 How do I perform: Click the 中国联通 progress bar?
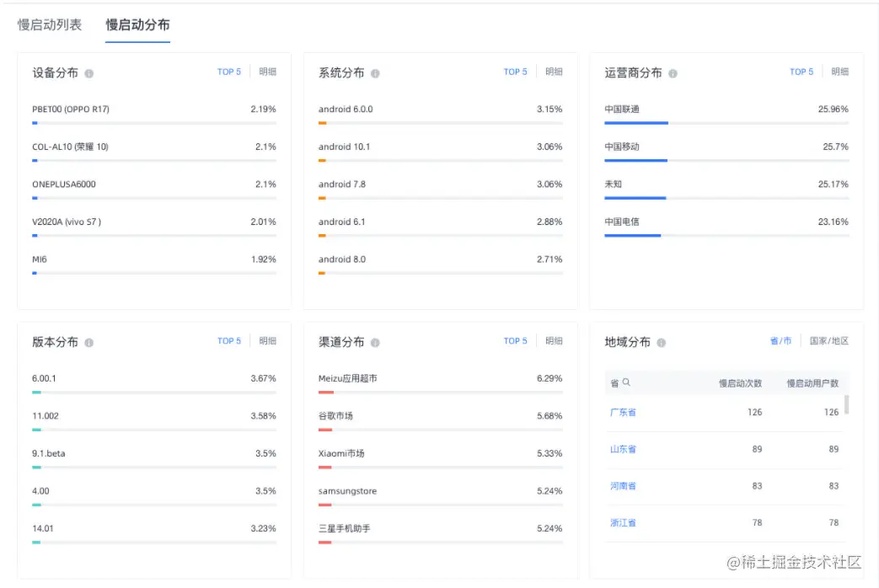(726, 123)
